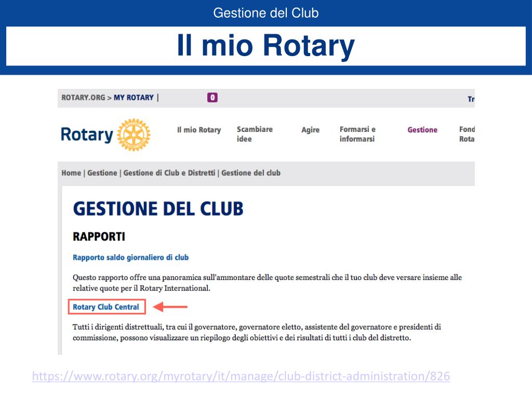
Task: Click the GESTIONE DEL CLUB heading
Action: (158, 209)
